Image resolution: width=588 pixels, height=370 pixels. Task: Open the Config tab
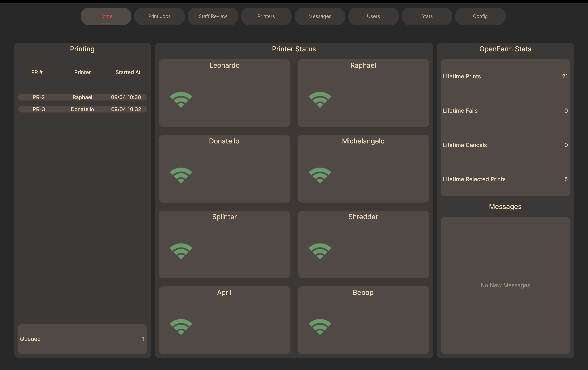(x=480, y=16)
